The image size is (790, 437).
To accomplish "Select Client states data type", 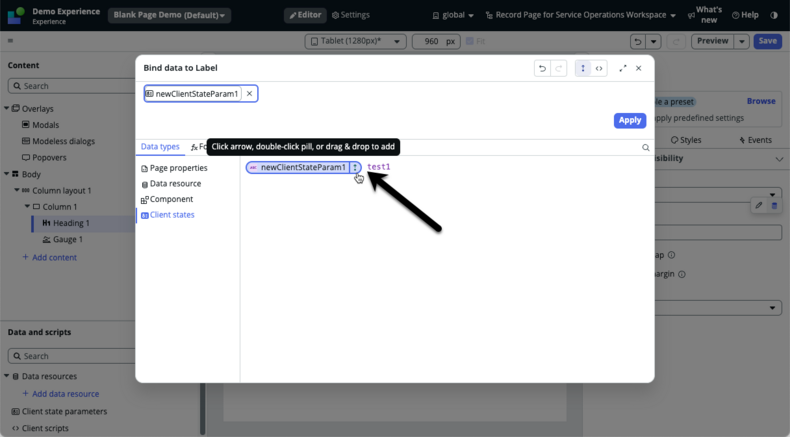I will point(168,215).
